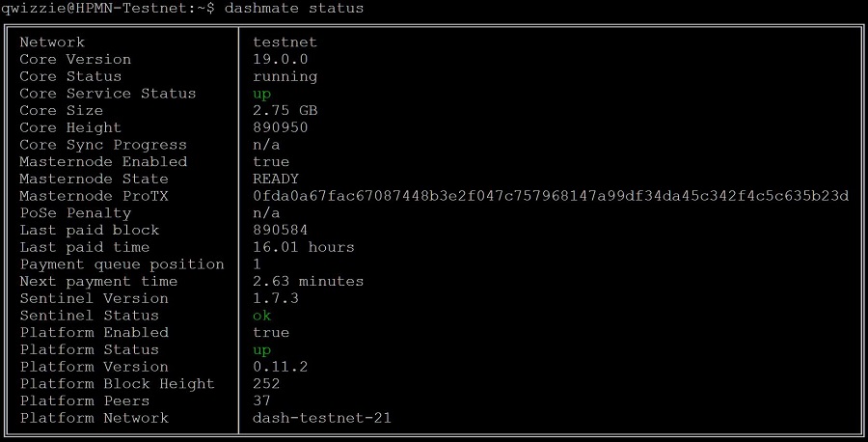Click the Platform Network dash-testnet-21 value

(x=322, y=418)
